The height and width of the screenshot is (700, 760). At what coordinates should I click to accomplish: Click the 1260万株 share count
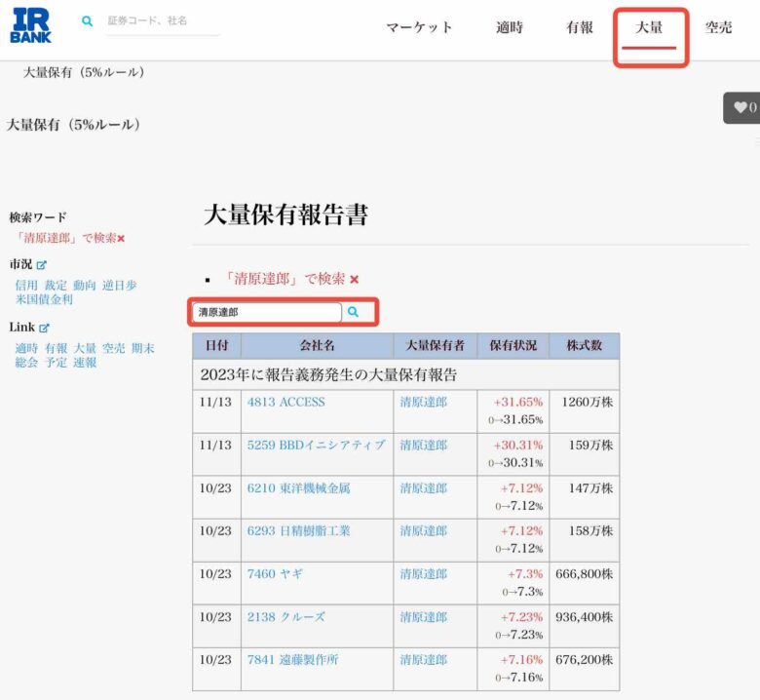(x=587, y=402)
